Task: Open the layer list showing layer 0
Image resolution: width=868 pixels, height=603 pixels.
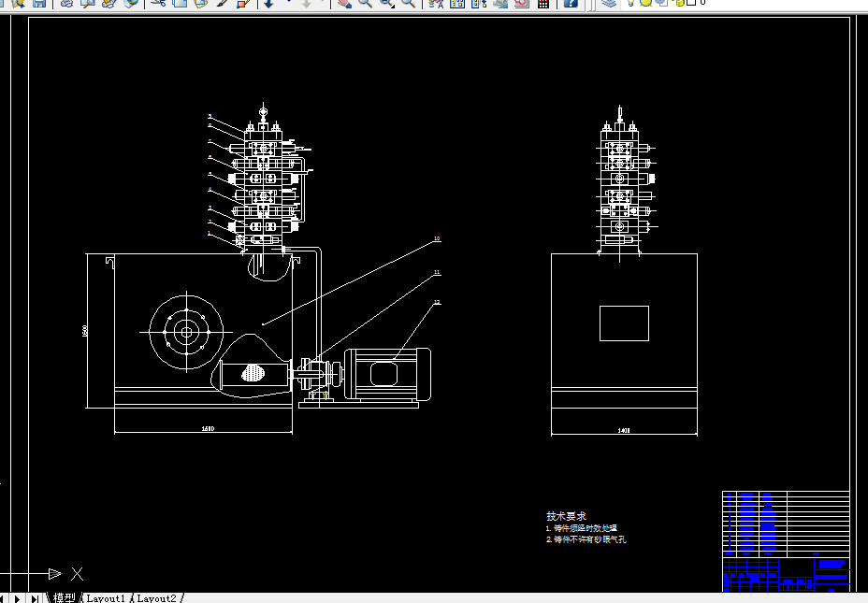Action: click(x=702, y=2)
